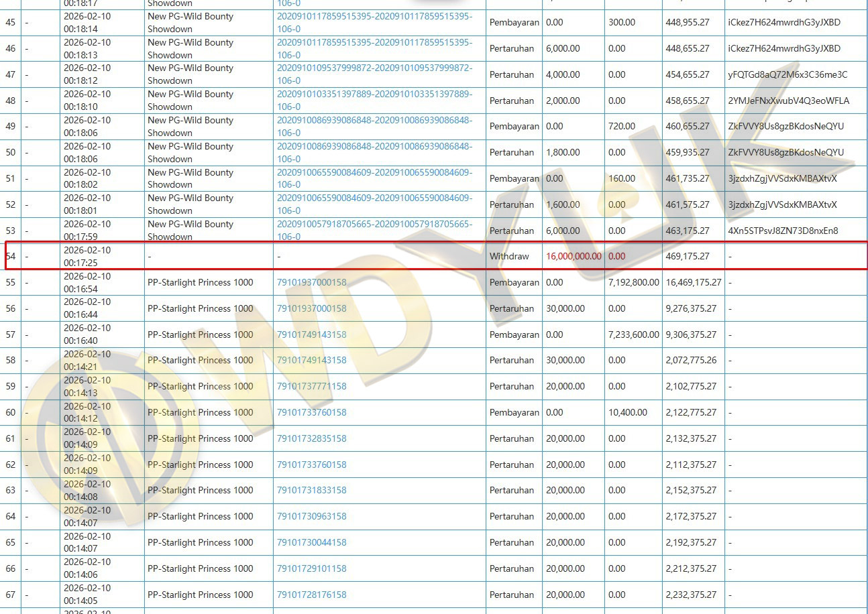Click payout amount 7,233,600.00
Viewport: 868px width, 614px height.
pyautogui.click(x=633, y=334)
